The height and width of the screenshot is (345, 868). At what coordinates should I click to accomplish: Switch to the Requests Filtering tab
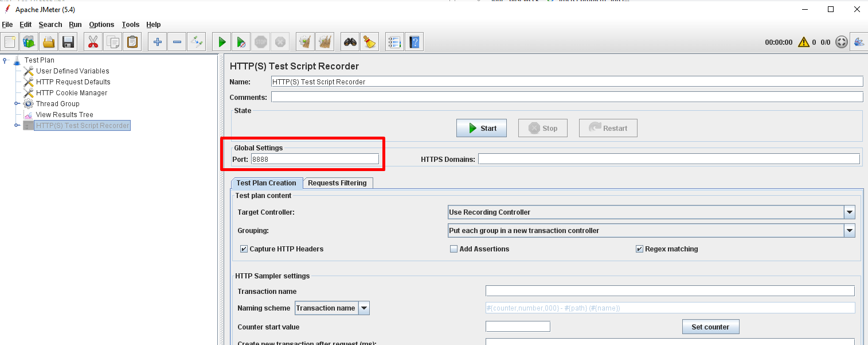click(338, 183)
